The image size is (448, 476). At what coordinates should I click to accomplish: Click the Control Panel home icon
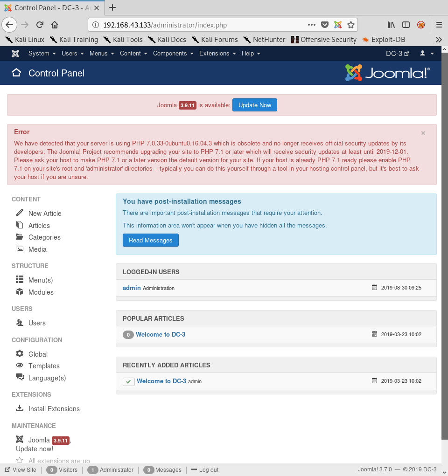click(x=17, y=73)
